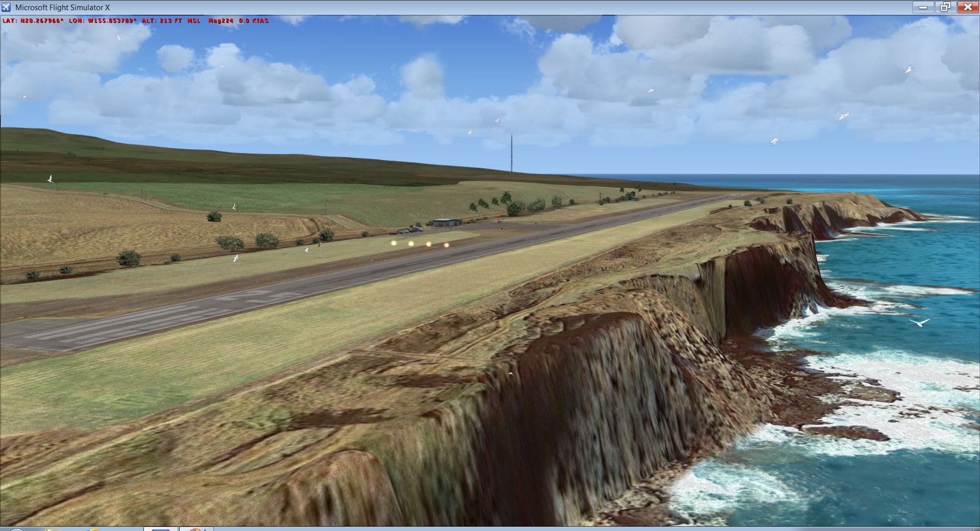Open the Windows Start button on taskbar
This screenshot has width=980, height=531.
click(x=15, y=529)
